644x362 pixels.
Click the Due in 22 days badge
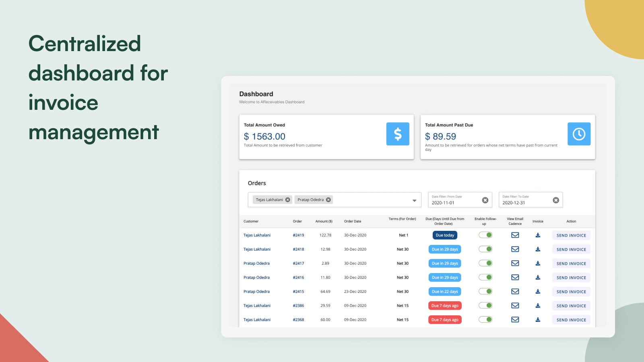click(x=445, y=292)
